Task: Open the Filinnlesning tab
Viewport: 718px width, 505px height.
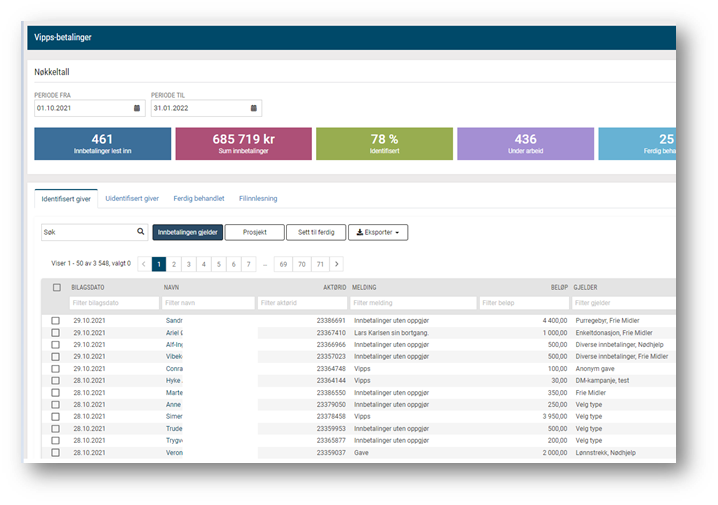Action: click(258, 199)
